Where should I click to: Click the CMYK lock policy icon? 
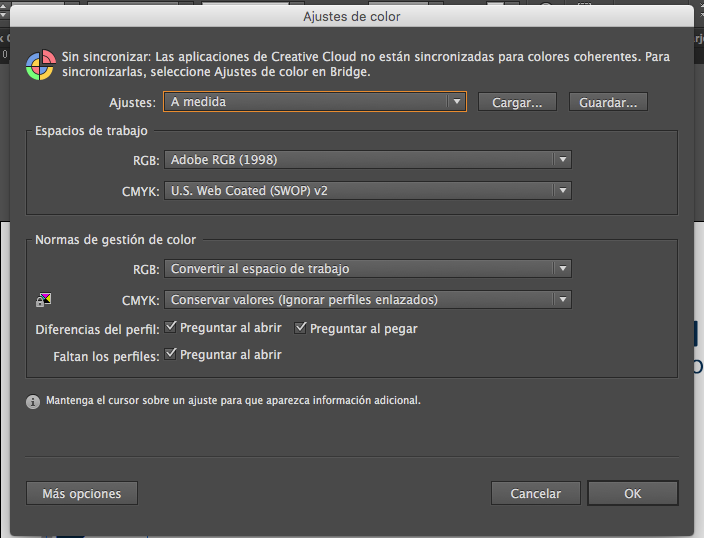click(x=44, y=300)
